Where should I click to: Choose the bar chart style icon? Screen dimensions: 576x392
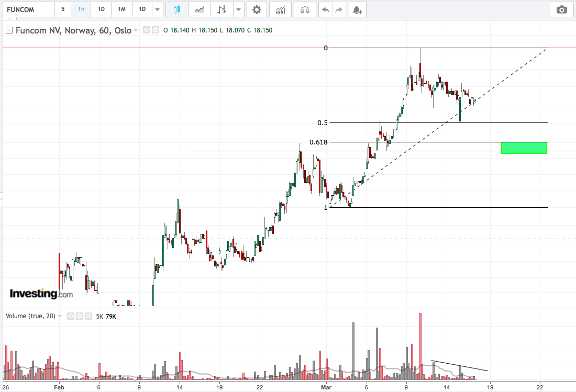pyautogui.click(x=221, y=9)
